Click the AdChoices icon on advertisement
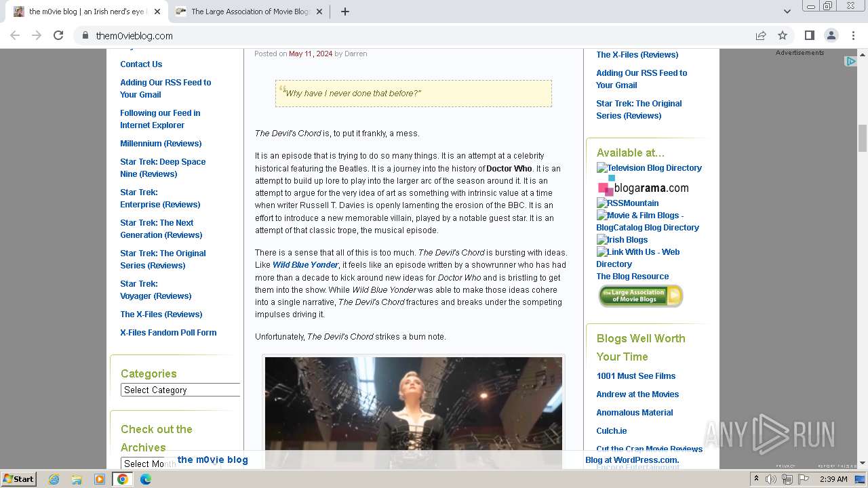Viewport: 868px width, 488px height. 850,61
